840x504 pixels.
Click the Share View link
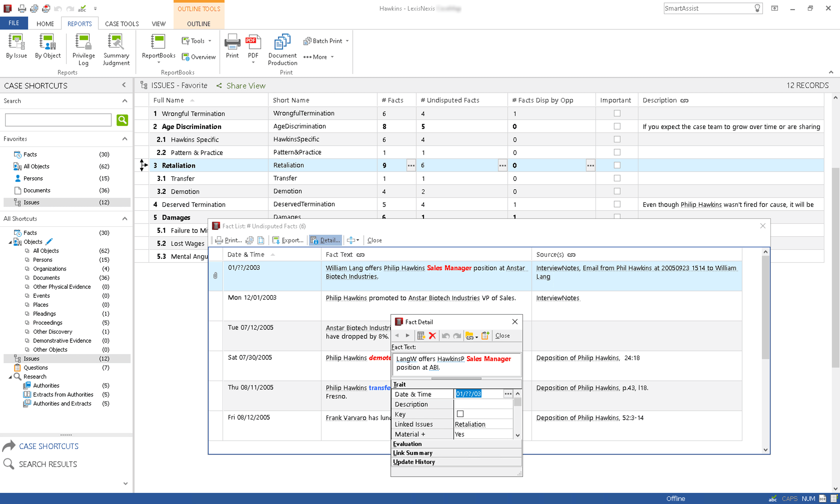(245, 86)
